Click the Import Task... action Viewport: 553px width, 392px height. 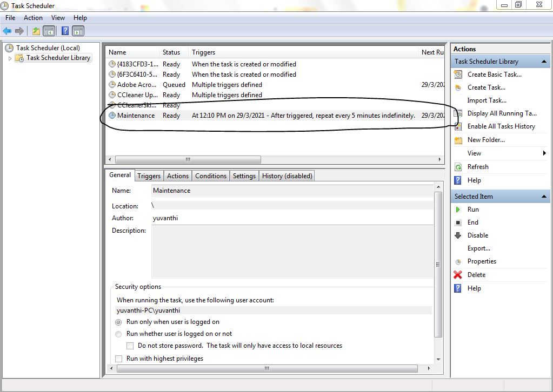487,100
